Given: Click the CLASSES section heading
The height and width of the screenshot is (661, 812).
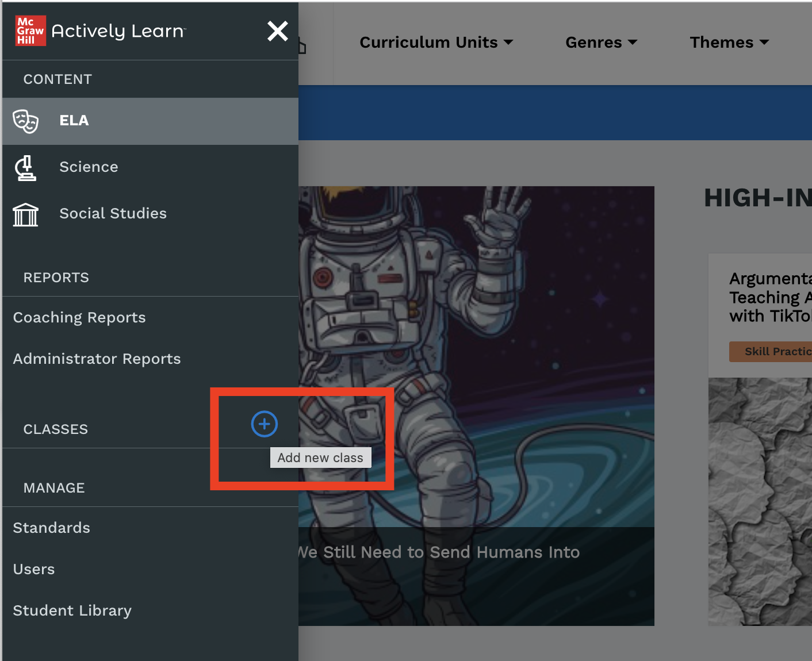Looking at the screenshot, I should pyautogui.click(x=56, y=429).
